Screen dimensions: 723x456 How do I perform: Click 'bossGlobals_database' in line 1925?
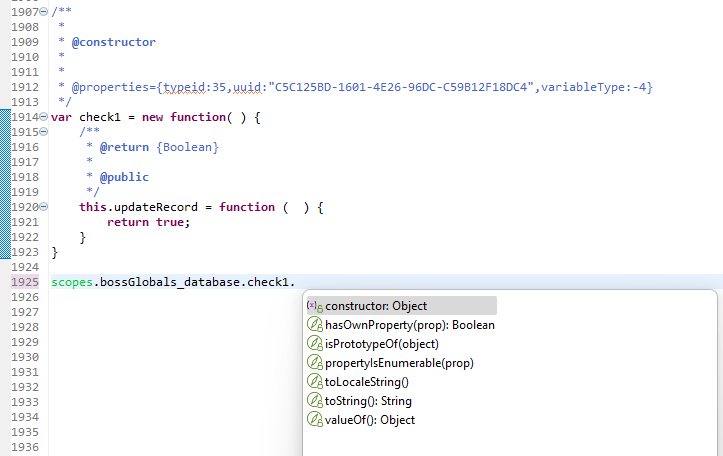(x=170, y=282)
